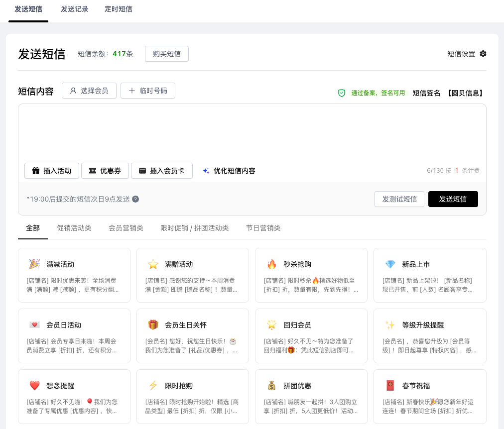
Task: Add a 临时号码 temporary number
Action: point(148,91)
